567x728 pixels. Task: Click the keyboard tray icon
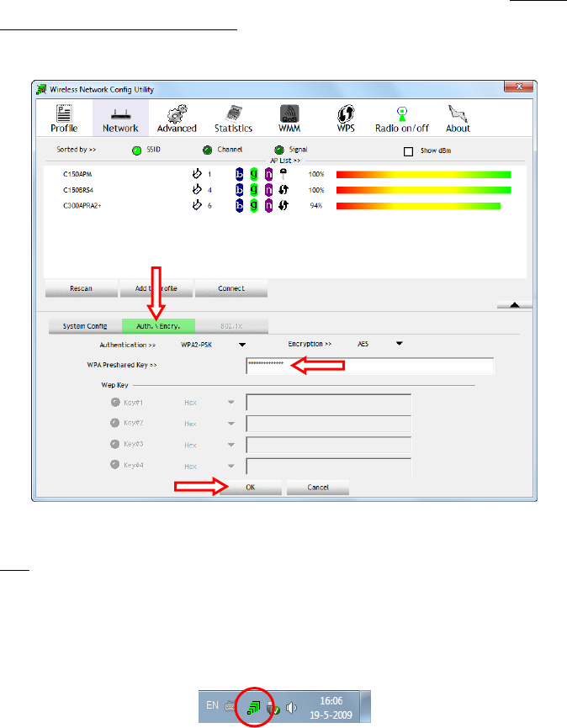pyautogui.click(x=231, y=707)
